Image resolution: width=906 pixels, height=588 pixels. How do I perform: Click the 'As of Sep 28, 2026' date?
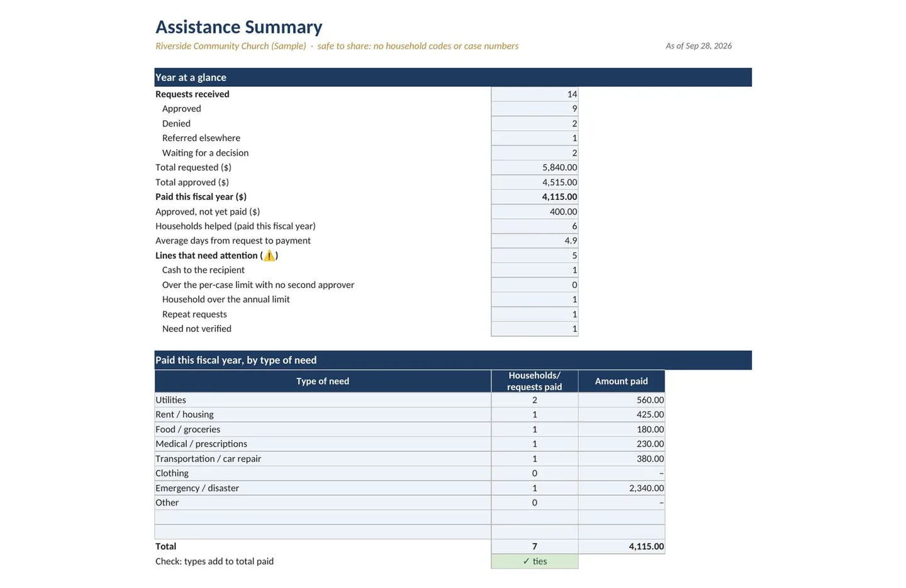698,46
